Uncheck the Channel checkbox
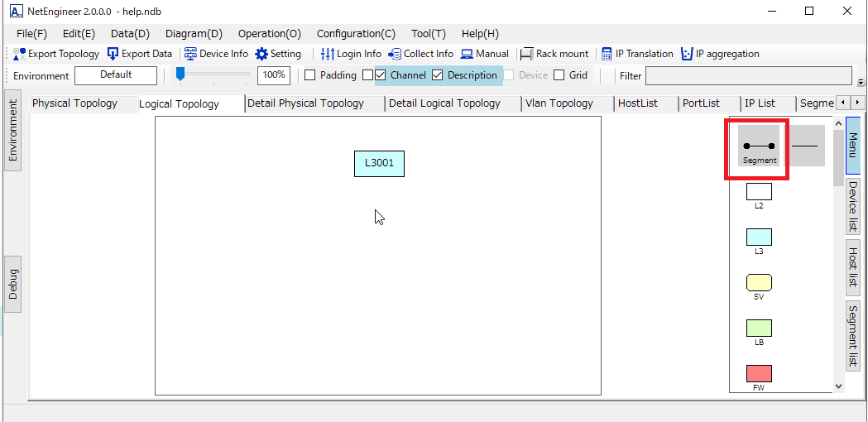The image size is (868, 422). [381, 75]
